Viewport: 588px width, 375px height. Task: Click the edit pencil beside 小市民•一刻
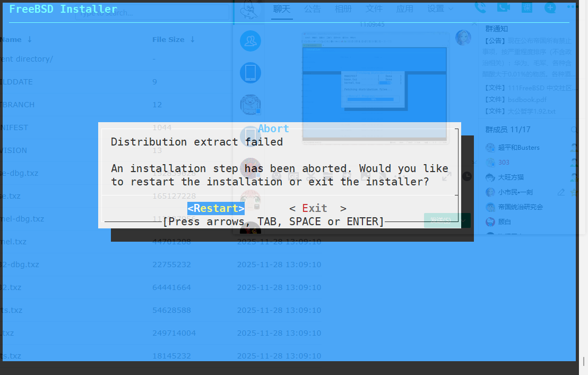561,192
